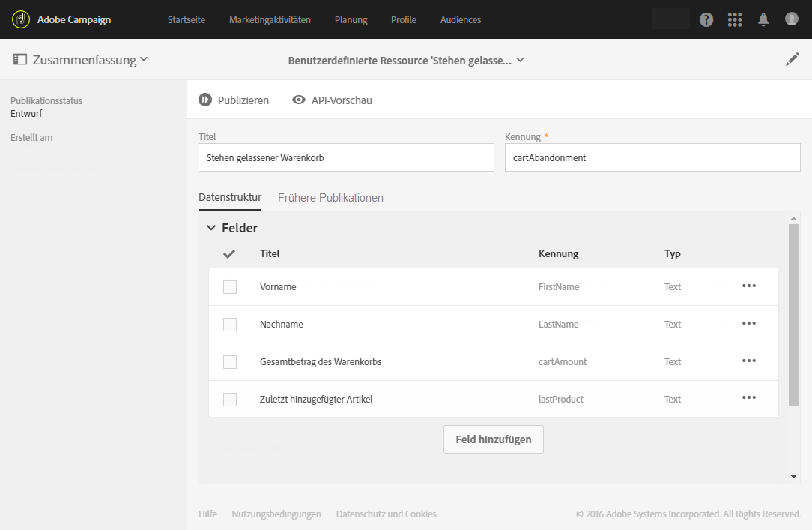Viewport: 812px width, 530px height.
Task: Click the Adobe Campaign logo icon
Action: pos(21,19)
